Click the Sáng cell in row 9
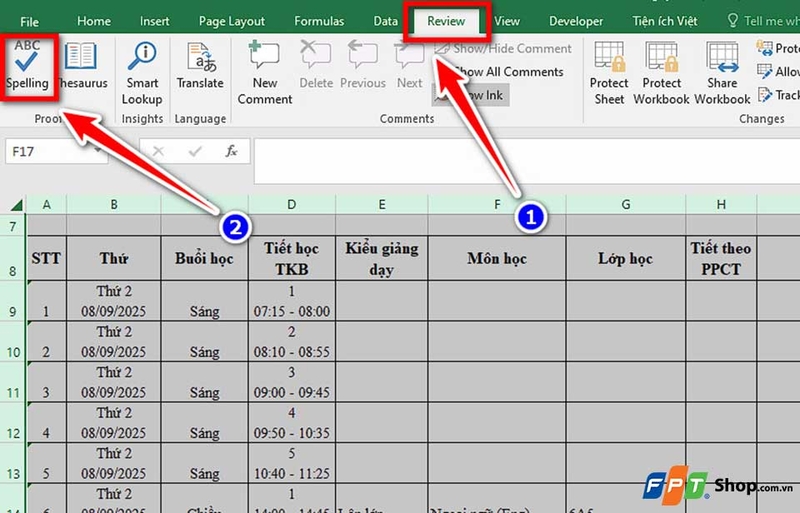Screen dimensions: 800x513 tap(205, 301)
